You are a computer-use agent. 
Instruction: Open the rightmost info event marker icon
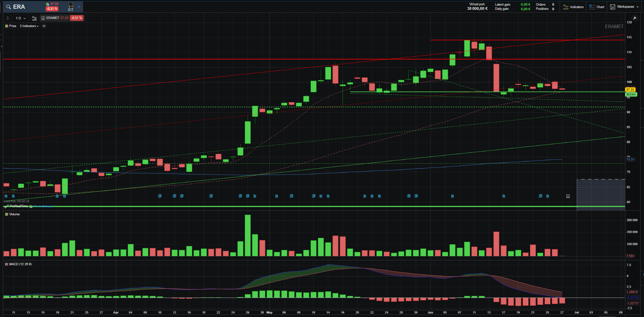click(568, 196)
